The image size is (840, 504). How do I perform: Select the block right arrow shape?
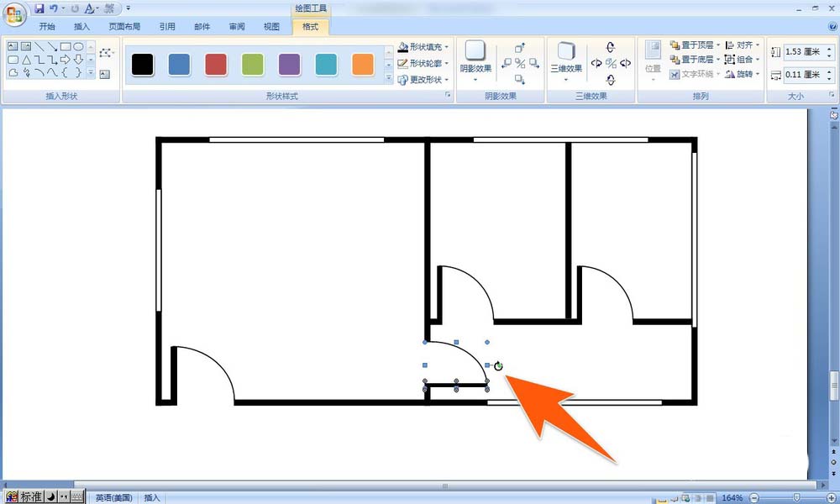(x=66, y=60)
